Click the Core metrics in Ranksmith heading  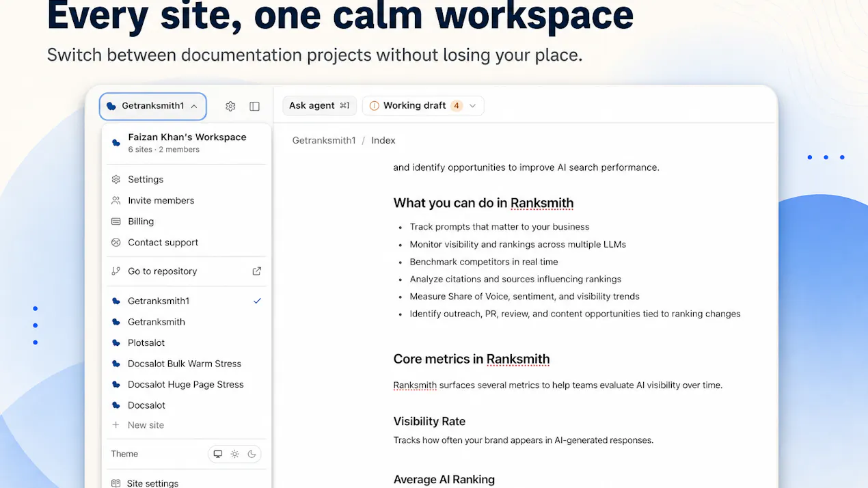click(472, 359)
